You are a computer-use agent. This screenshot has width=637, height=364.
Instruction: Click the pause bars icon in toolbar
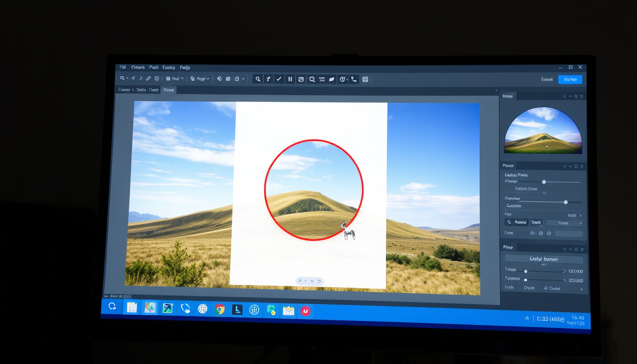click(290, 79)
